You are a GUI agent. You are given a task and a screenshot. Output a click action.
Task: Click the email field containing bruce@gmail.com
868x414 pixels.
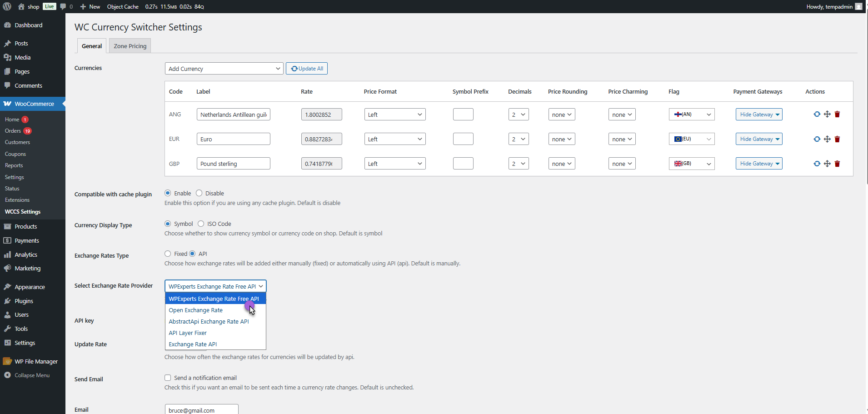click(x=201, y=409)
